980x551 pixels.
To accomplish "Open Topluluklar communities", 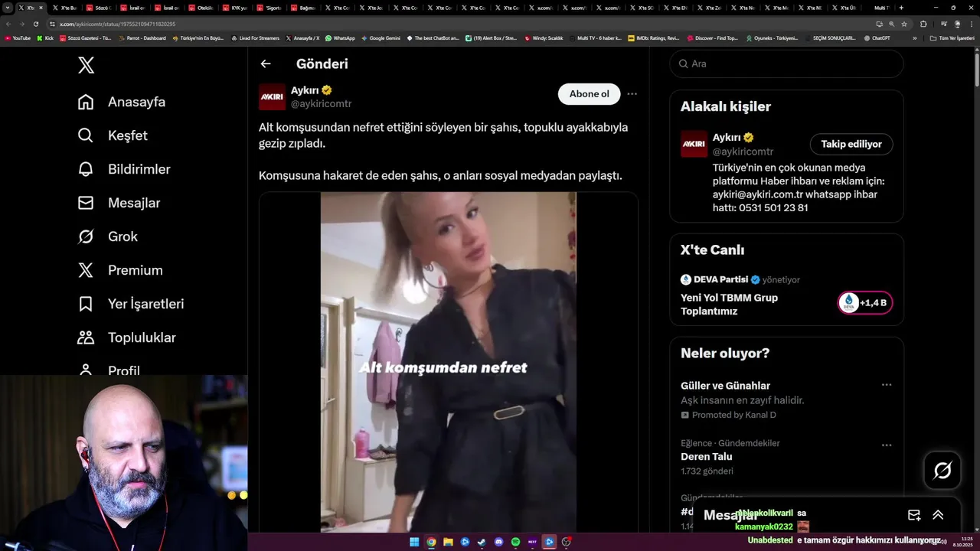I will 126,337.
